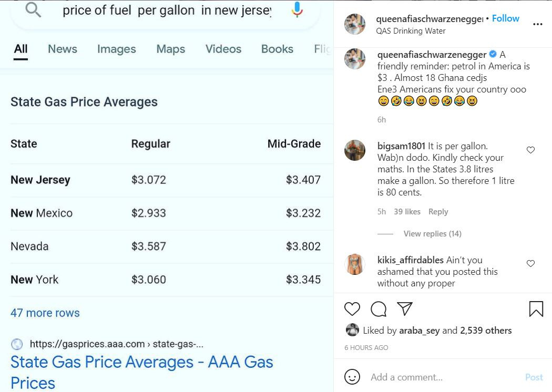This screenshot has height=392, width=552.
Task: Share the post via the paper plane icon
Action: (x=405, y=309)
